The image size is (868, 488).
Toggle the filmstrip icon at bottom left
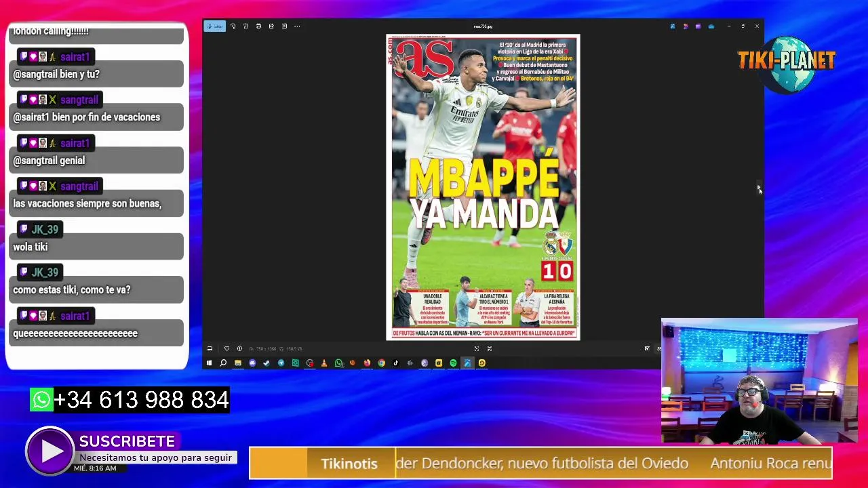pos(210,348)
